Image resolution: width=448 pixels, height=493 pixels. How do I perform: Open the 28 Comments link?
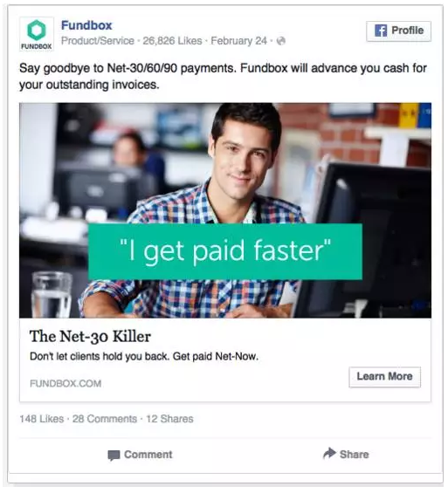[105, 419]
